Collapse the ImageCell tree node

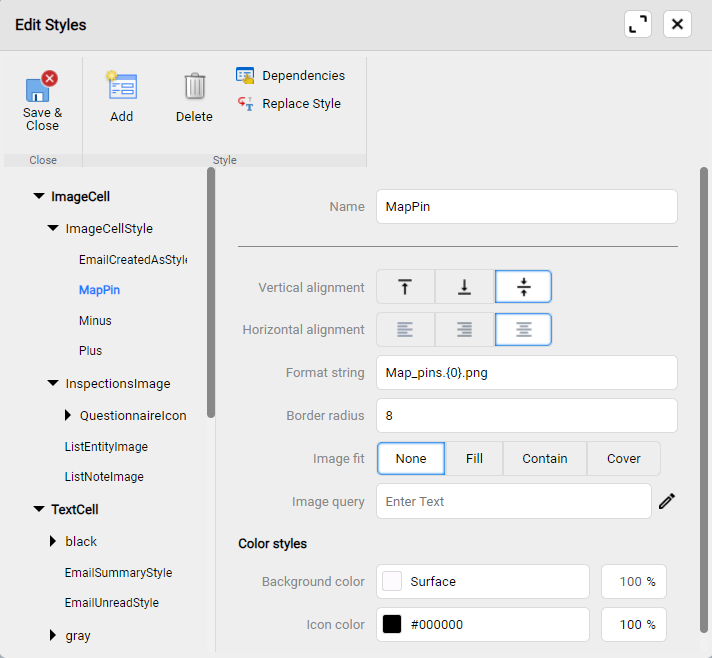(39, 197)
